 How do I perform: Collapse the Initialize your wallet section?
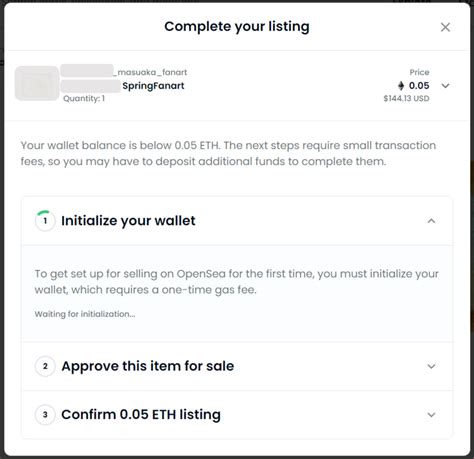click(x=431, y=221)
